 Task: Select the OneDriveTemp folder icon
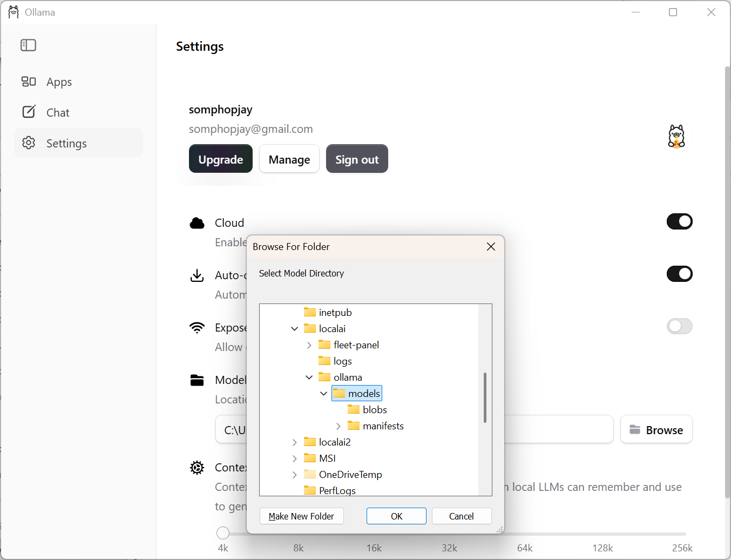[310, 474]
